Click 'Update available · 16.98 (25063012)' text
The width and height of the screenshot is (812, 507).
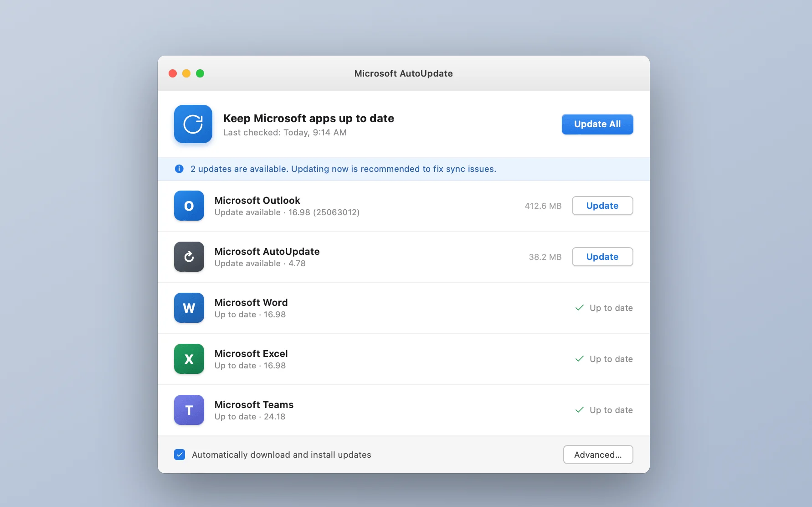287,212
